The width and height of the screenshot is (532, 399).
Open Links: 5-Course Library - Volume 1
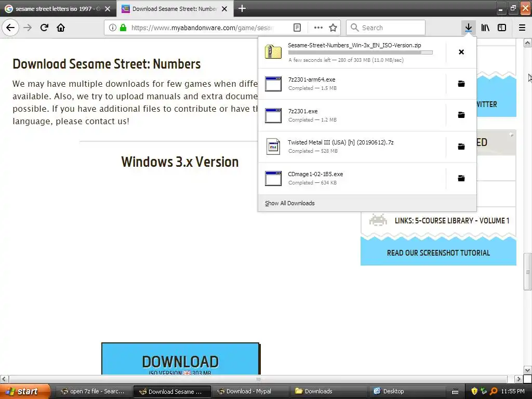tap(452, 220)
